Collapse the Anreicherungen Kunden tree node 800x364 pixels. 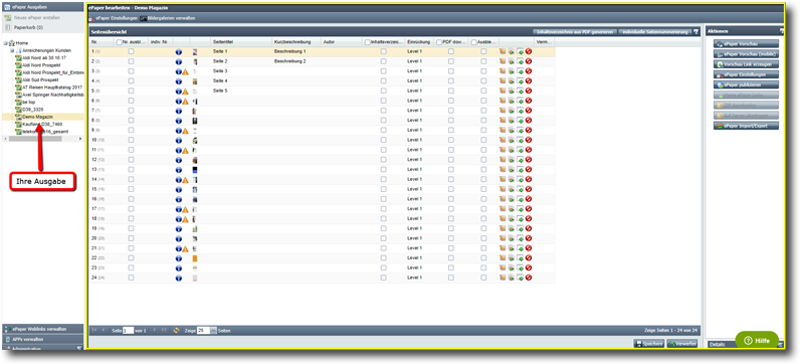pyautogui.click(x=12, y=51)
